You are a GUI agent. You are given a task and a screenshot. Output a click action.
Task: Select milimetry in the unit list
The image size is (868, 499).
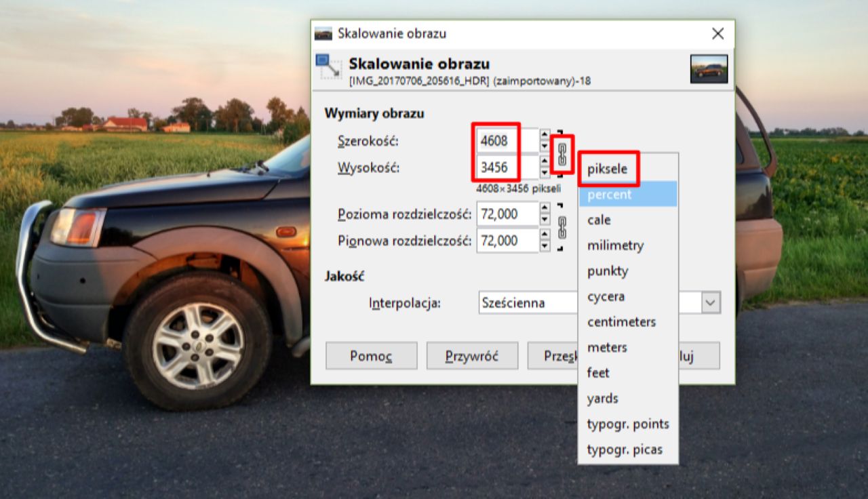click(628, 245)
